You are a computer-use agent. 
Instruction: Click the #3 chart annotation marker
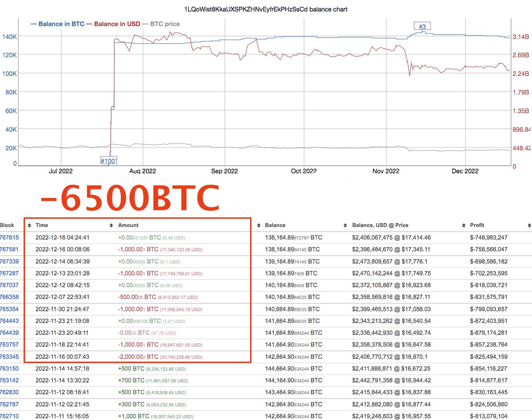(x=422, y=27)
